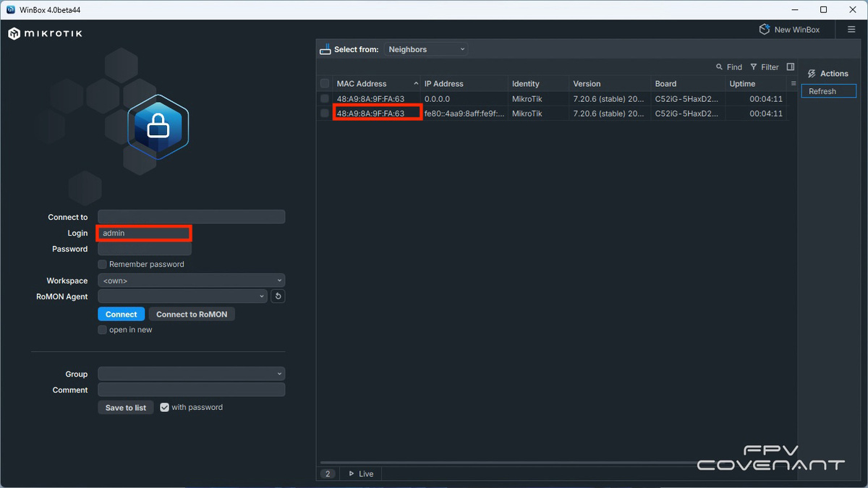Click Version 7.20.6 in the fe80 row
Viewport: 868px width, 488px height.
click(610, 114)
